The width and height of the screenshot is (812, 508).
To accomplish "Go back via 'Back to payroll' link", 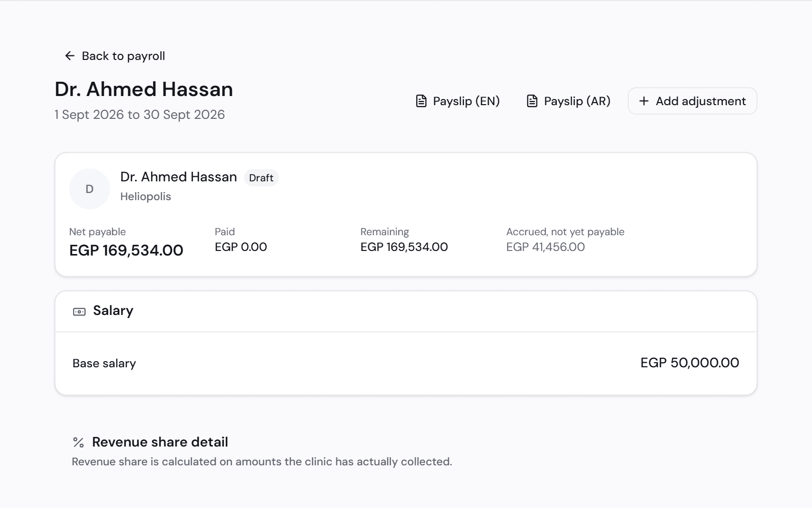I will pos(115,56).
